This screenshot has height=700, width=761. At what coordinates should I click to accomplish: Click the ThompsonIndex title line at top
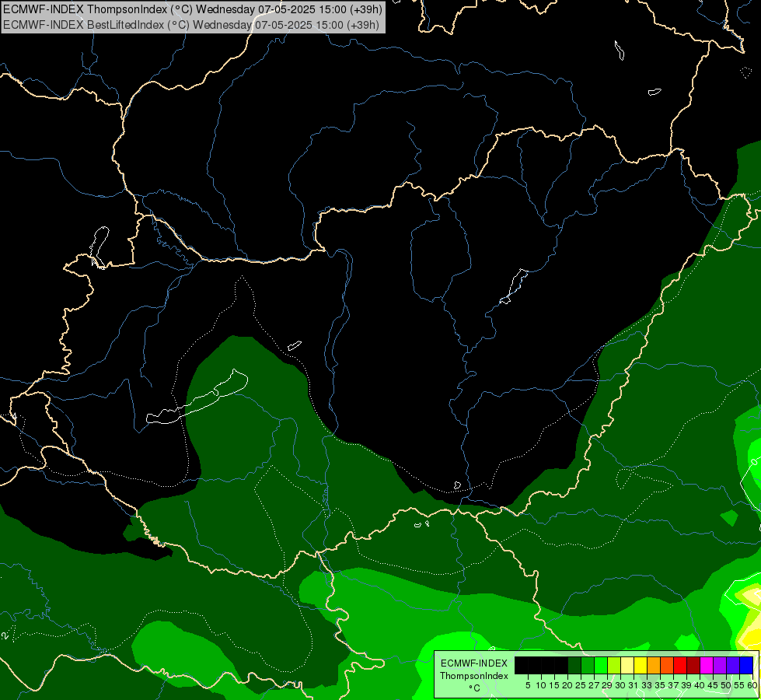(193, 9)
